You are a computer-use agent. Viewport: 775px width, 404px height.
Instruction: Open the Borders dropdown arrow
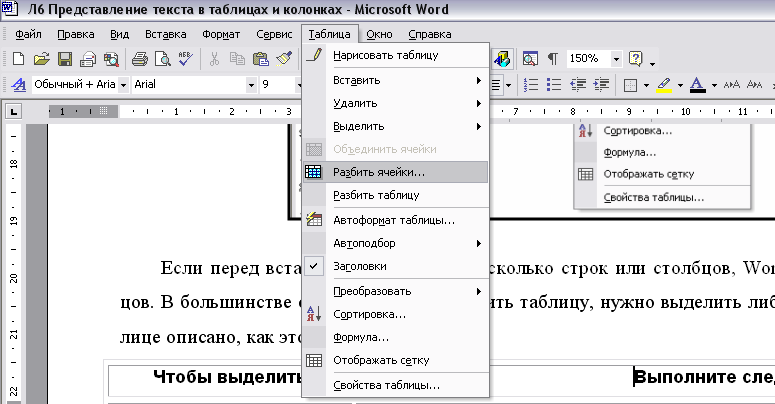(646, 85)
